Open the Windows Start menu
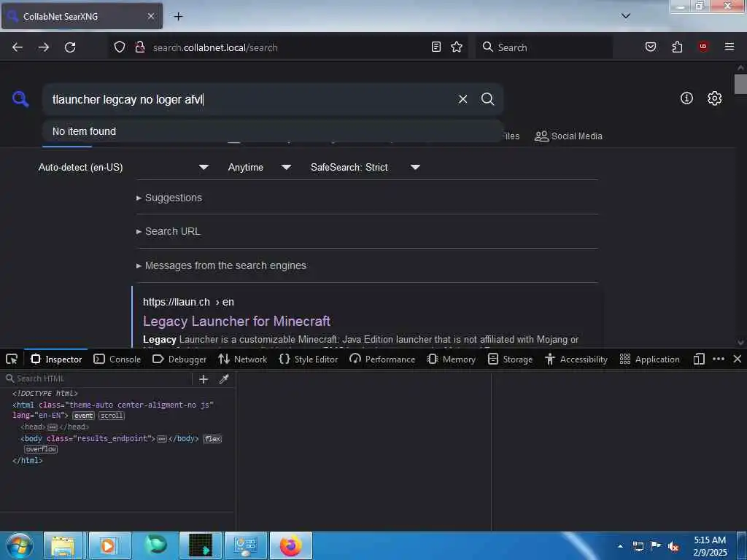 click(x=19, y=545)
